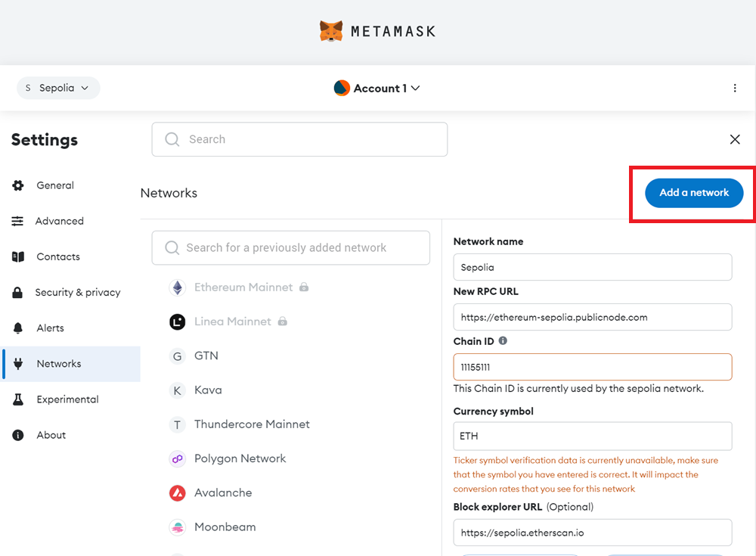This screenshot has width=756, height=556.
Task: Click the About info icon
Action: [x=18, y=435]
